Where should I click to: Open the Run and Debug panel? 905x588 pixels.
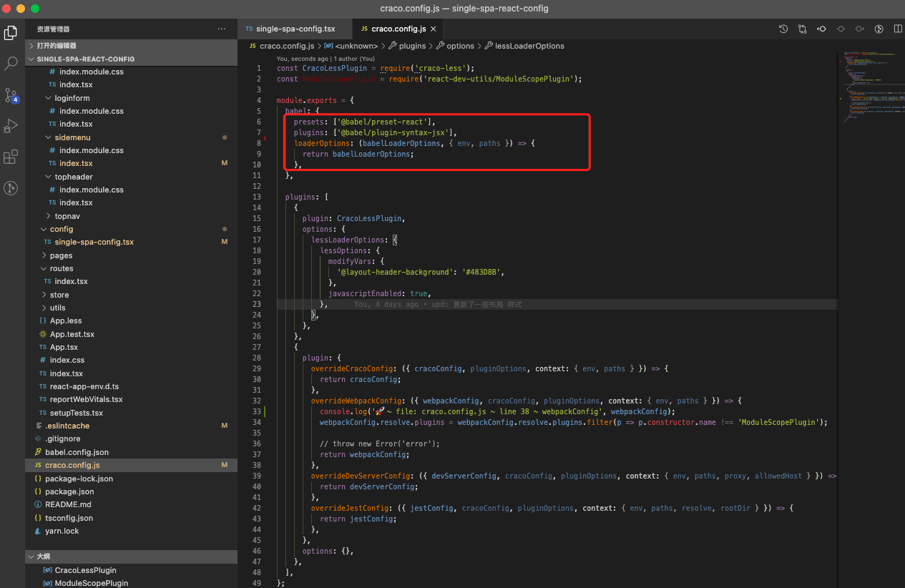(x=11, y=127)
